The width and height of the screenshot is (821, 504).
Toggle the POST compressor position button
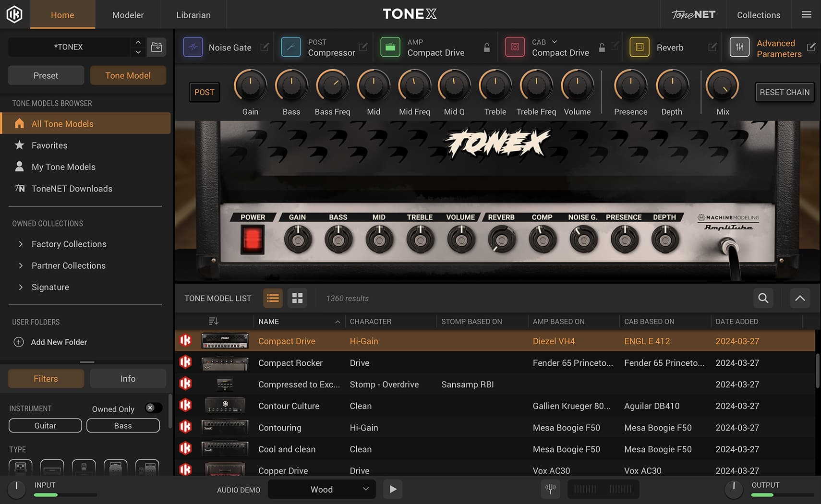[x=204, y=92]
